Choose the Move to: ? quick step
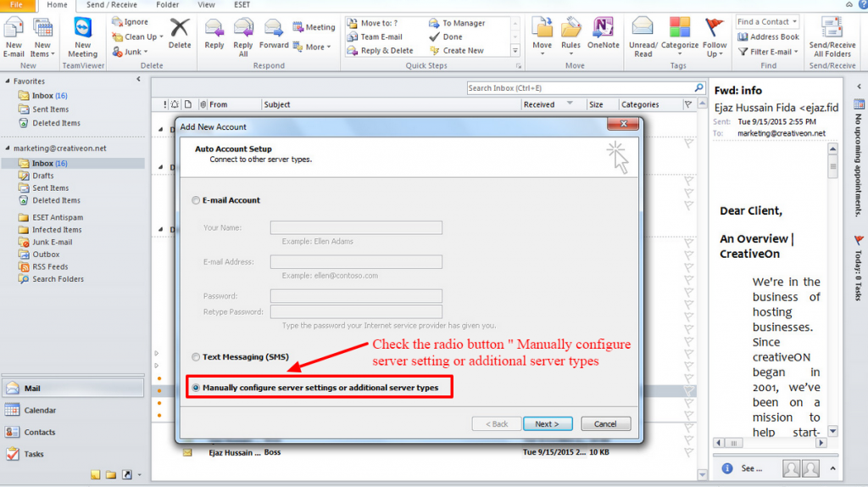This screenshot has height=487, width=868. [x=373, y=23]
